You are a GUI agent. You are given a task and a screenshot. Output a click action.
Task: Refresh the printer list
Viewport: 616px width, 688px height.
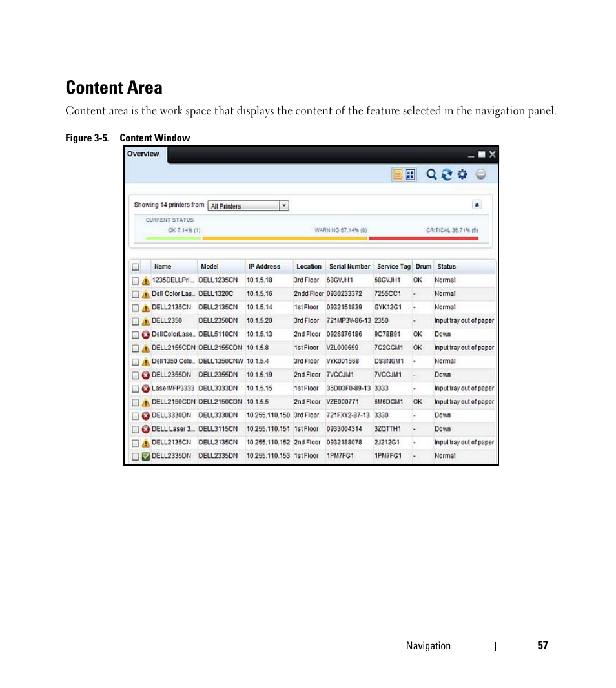447,174
